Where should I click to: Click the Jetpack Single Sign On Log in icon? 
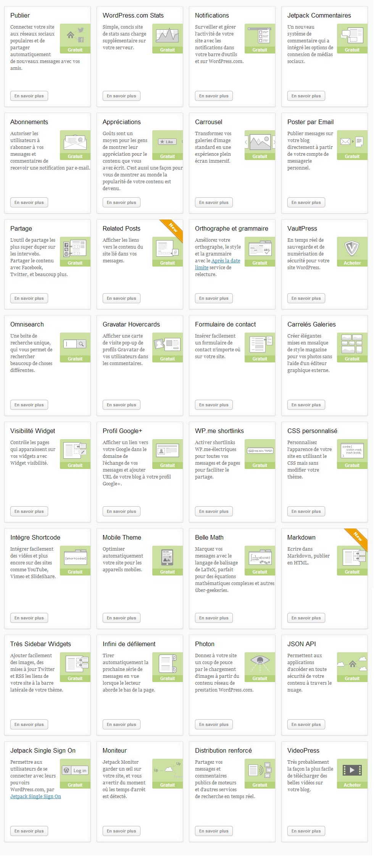coord(75,770)
